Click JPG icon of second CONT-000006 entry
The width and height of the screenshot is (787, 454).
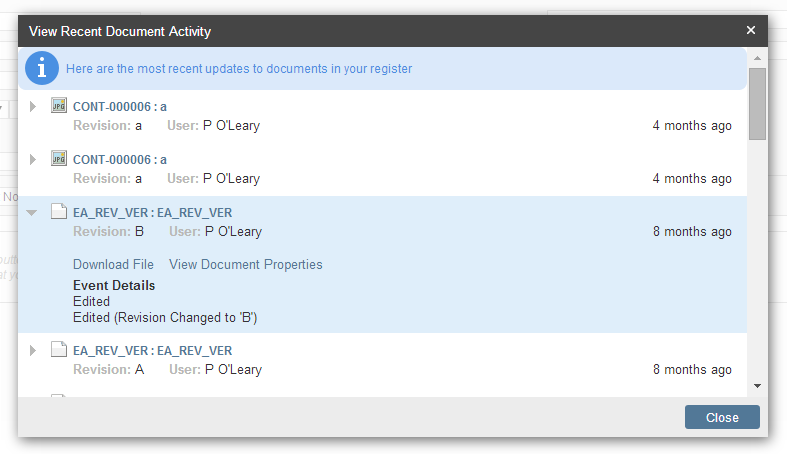click(x=59, y=159)
